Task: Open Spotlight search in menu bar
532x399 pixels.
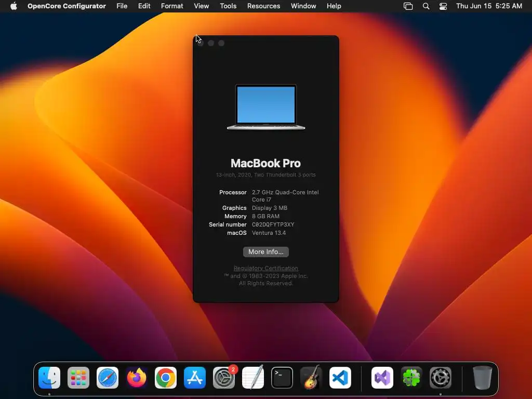Action: pos(426,6)
